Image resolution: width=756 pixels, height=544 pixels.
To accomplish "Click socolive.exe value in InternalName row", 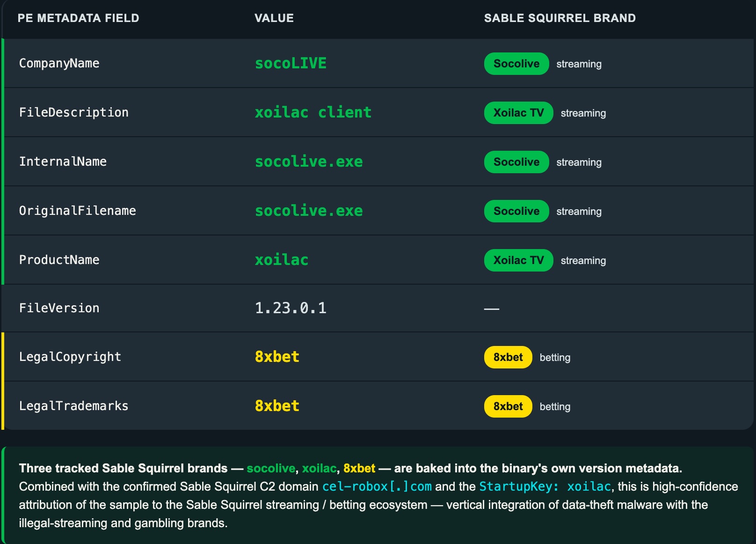I will pos(309,162).
